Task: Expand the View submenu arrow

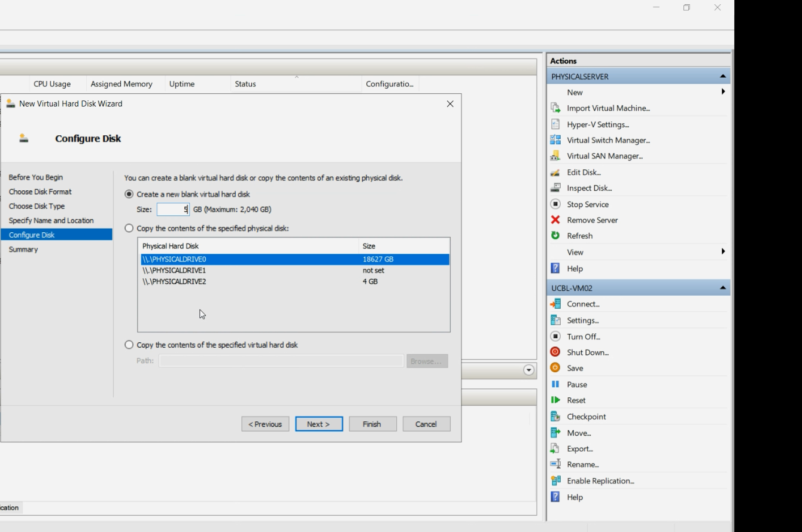Action: pyautogui.click(x=723, y=252)
